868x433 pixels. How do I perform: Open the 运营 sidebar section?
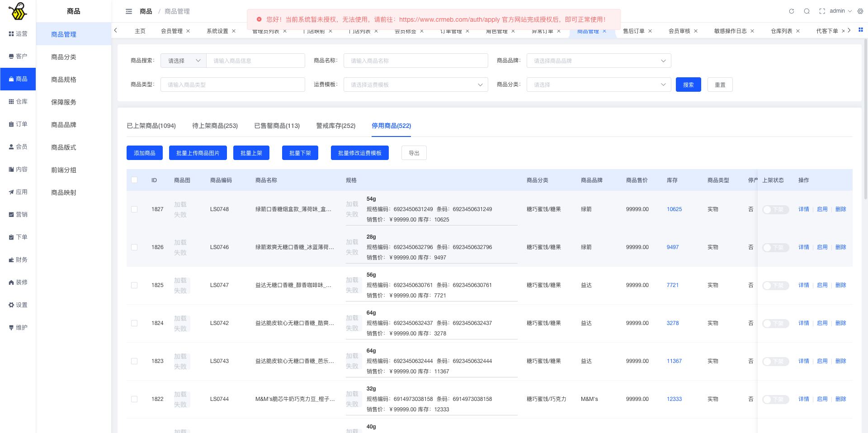pos(18,34)
